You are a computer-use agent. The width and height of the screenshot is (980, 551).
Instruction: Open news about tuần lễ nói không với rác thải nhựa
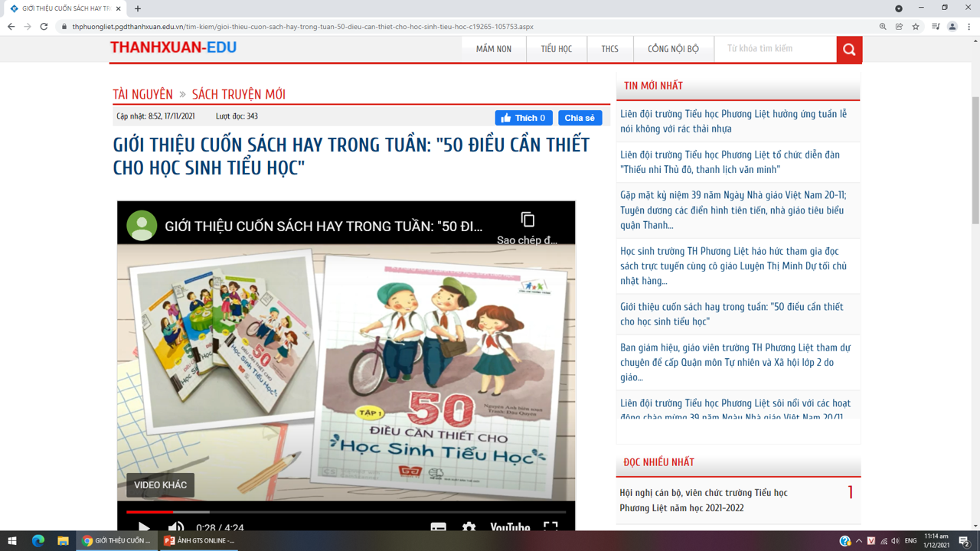coord(734,122)
